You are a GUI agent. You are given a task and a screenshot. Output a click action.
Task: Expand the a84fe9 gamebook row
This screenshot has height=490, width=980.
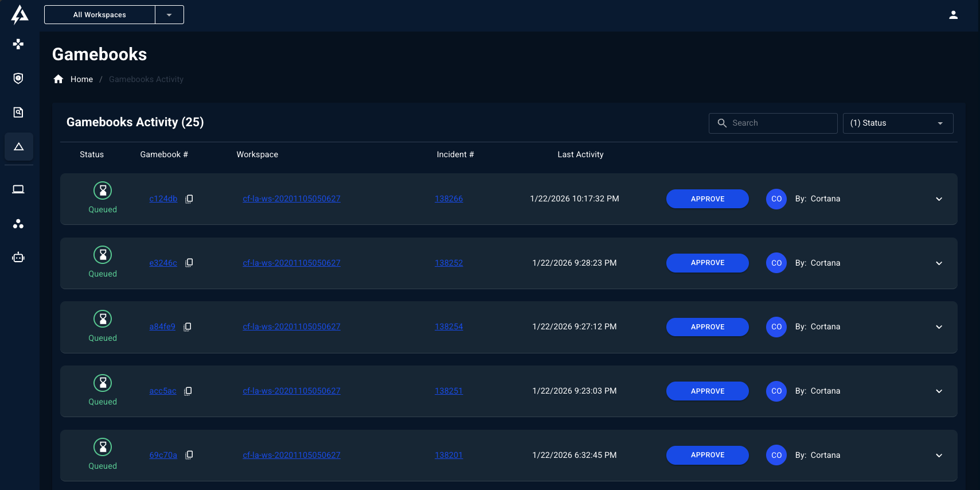coord(939,327)
